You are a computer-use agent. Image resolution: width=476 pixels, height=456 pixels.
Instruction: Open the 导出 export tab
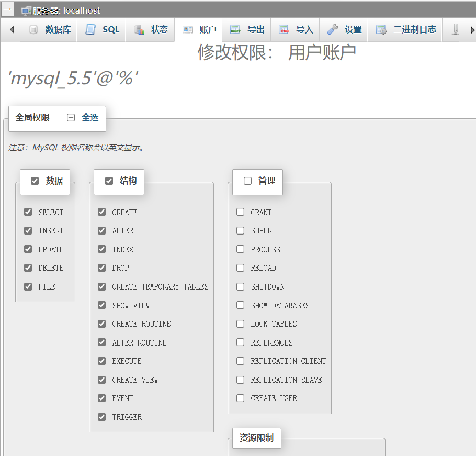256,30
